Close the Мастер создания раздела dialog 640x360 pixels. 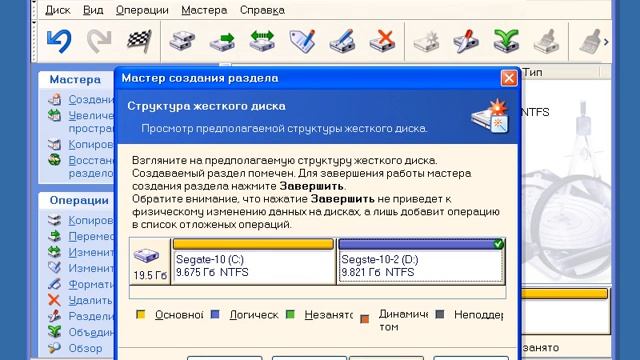click(x=509, y=78)
